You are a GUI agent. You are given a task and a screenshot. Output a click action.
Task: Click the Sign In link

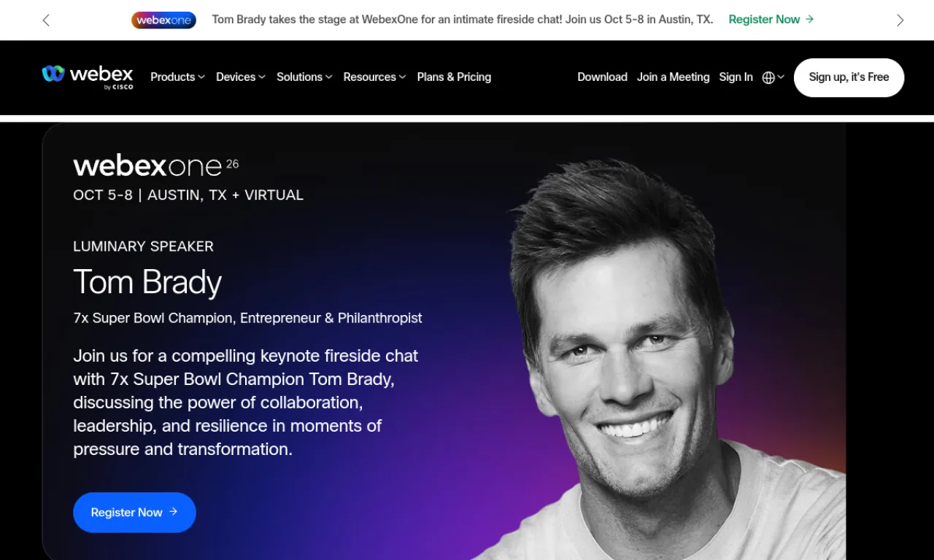pos(736,77)
